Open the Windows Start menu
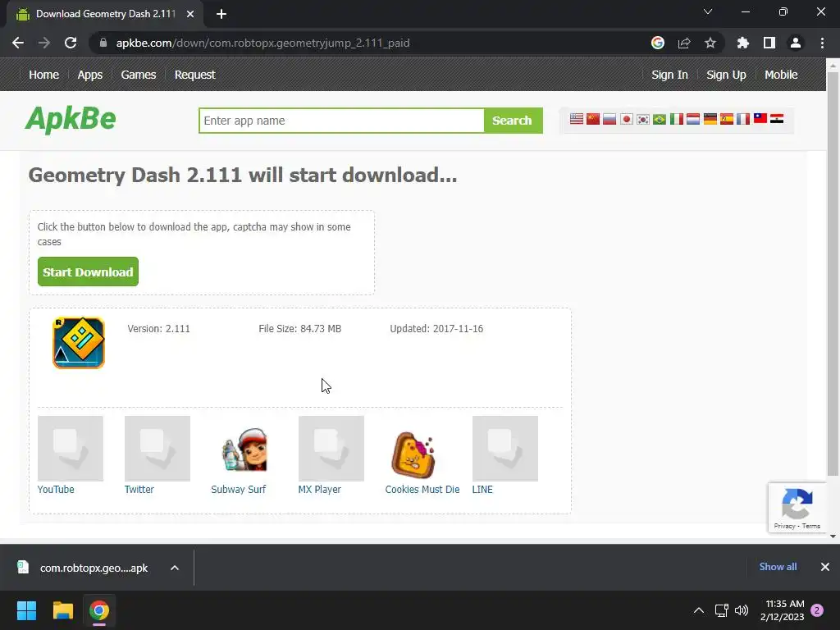The image size is (840, 630). pyautogui.click(x=26, y=610)
